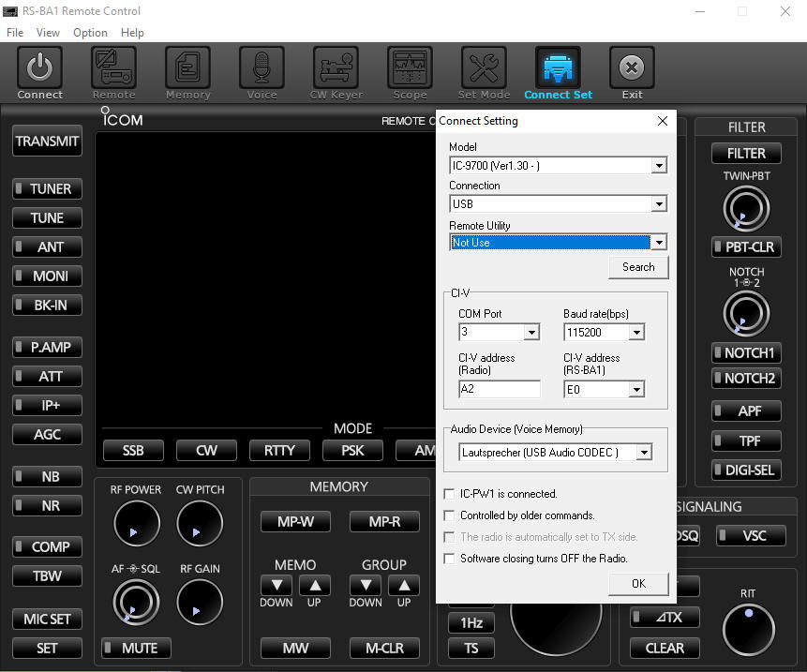Click the TRANSMIT button
This screenshot has width=807, height=672.
(x=48, y=141)
